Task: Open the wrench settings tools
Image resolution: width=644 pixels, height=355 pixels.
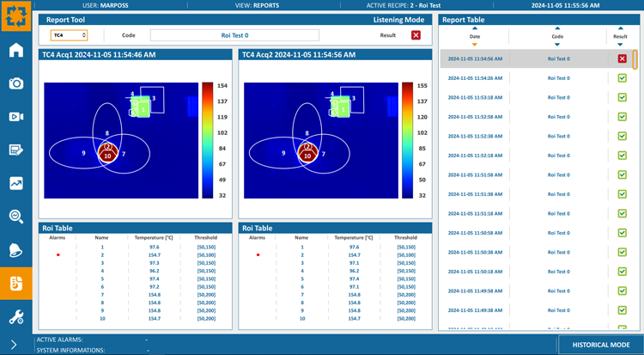Action: [16, 315]
